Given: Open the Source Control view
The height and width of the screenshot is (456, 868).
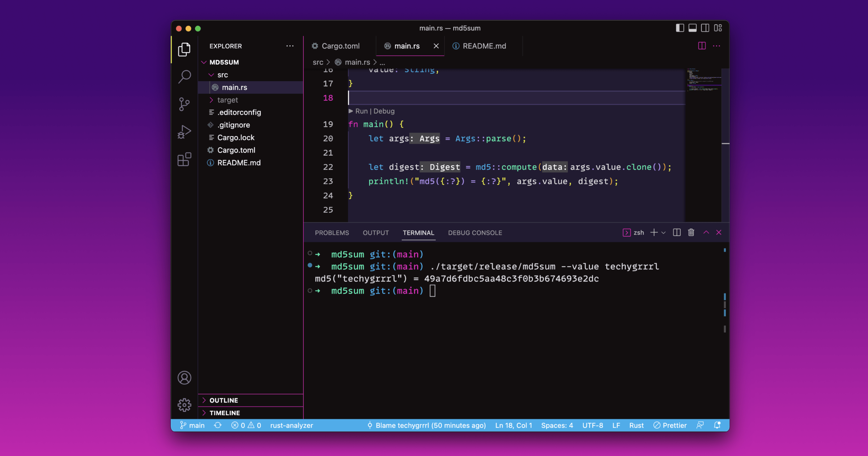Looking at the screenshot, I should point(185,104).
